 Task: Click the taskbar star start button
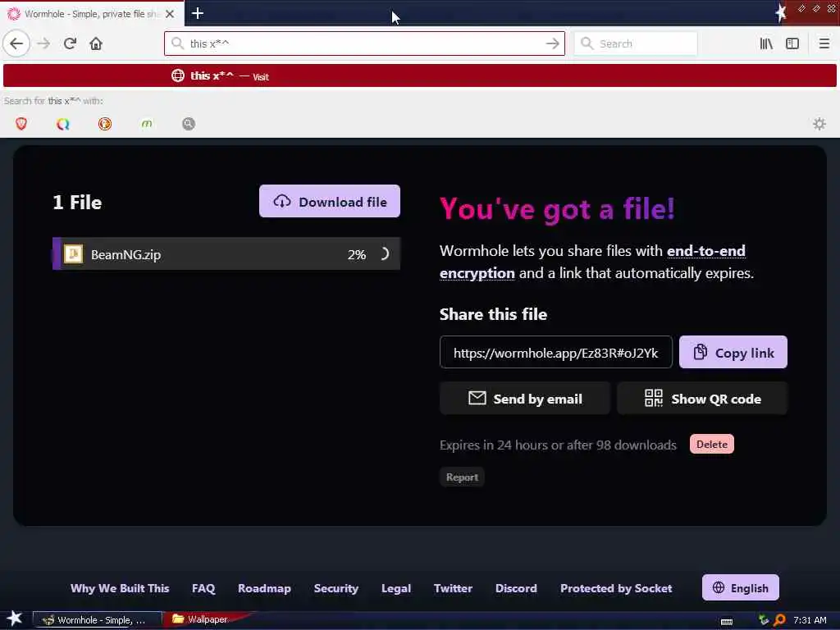click(14, 619)
